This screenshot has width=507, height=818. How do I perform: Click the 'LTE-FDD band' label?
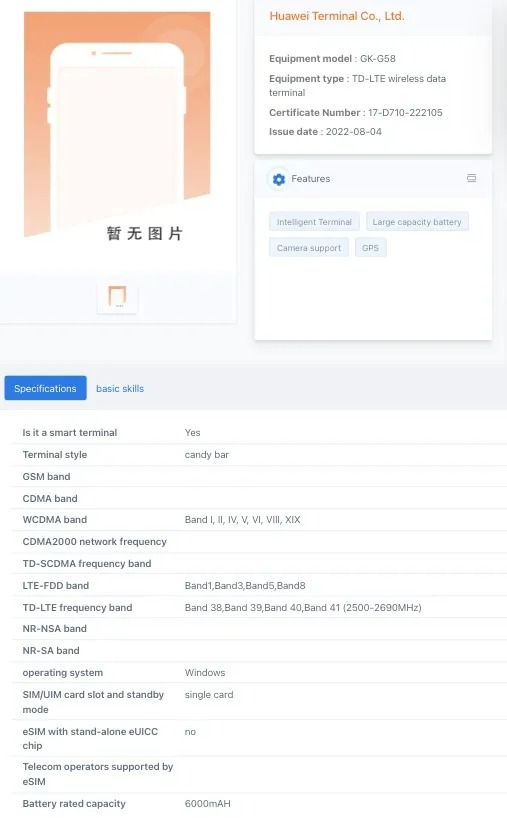56,585
